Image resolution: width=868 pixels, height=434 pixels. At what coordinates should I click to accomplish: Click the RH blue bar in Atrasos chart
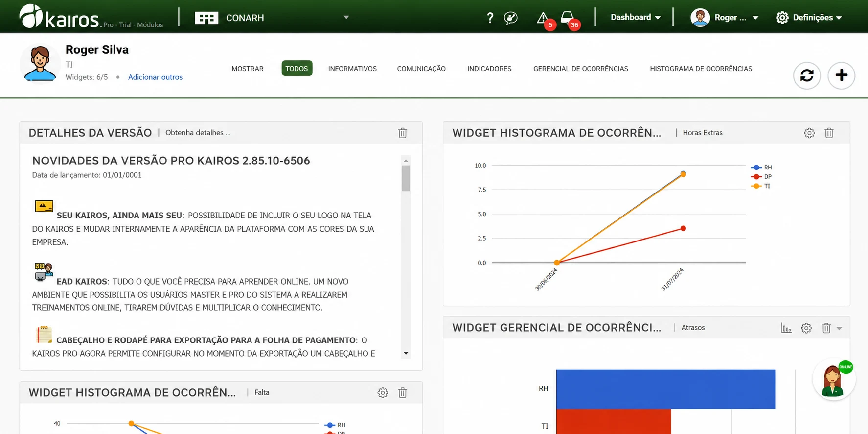click(665, 389)
